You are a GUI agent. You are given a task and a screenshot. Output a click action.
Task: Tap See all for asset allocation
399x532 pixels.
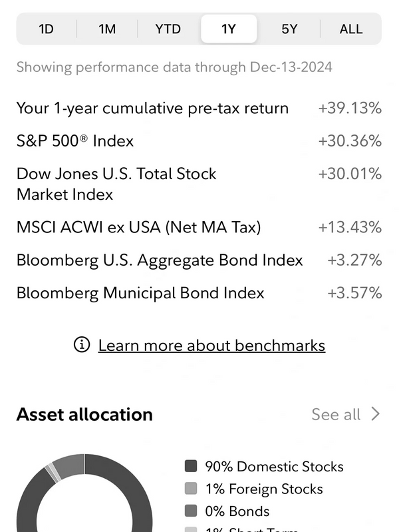[x=336, y=414]
